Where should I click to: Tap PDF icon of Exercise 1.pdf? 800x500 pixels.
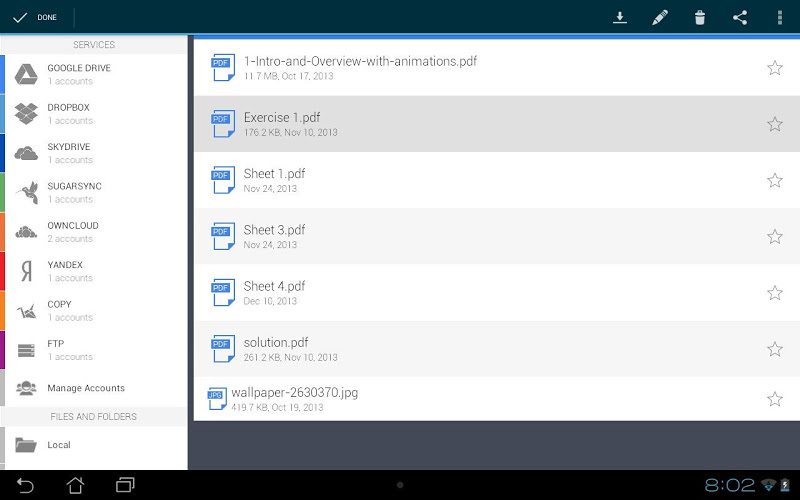click(223, 123)
